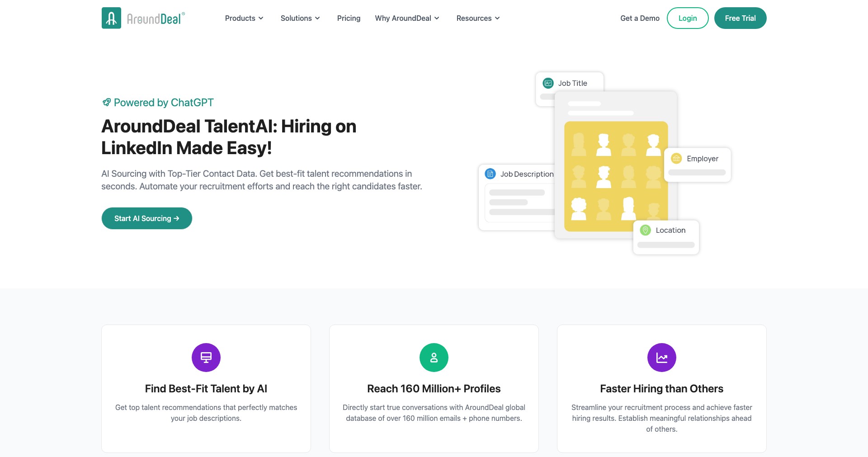Screen dimensions: 868x457
Task: Click the AroundDeal TalentAI main headline
Action: tap(229, 137)
